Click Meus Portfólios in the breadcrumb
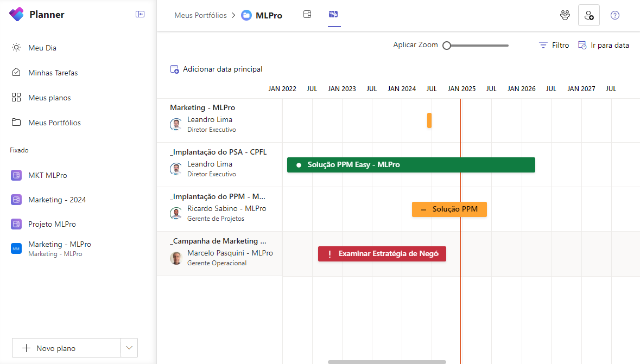The width and height of the screenshot is (640, 364). [200, 15]
